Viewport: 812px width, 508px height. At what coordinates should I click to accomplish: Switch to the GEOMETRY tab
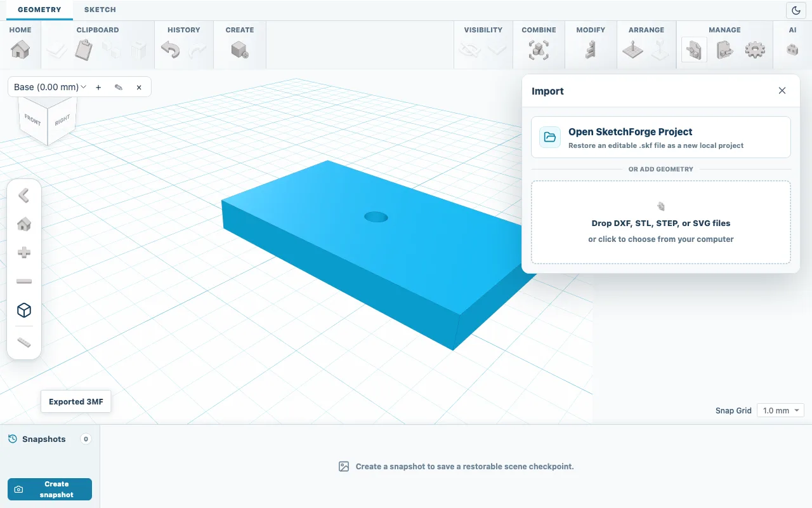tap(39, 10)
